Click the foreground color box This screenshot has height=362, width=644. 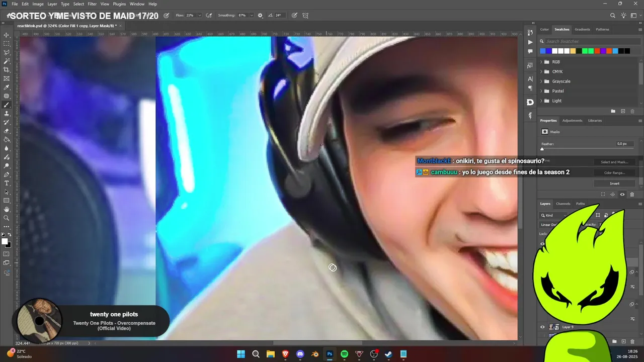click(x=5, y=241)
